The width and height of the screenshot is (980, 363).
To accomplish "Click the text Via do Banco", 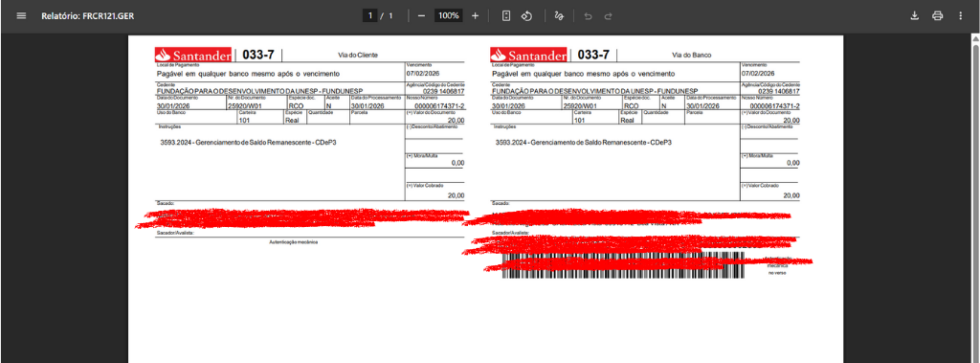I will click(x=692, y=56).
